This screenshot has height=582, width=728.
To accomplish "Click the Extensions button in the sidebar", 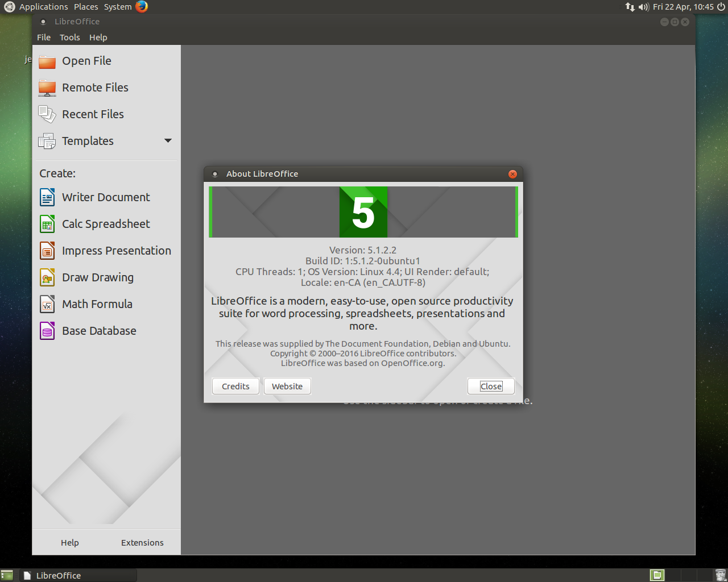I will coord(142,543).
